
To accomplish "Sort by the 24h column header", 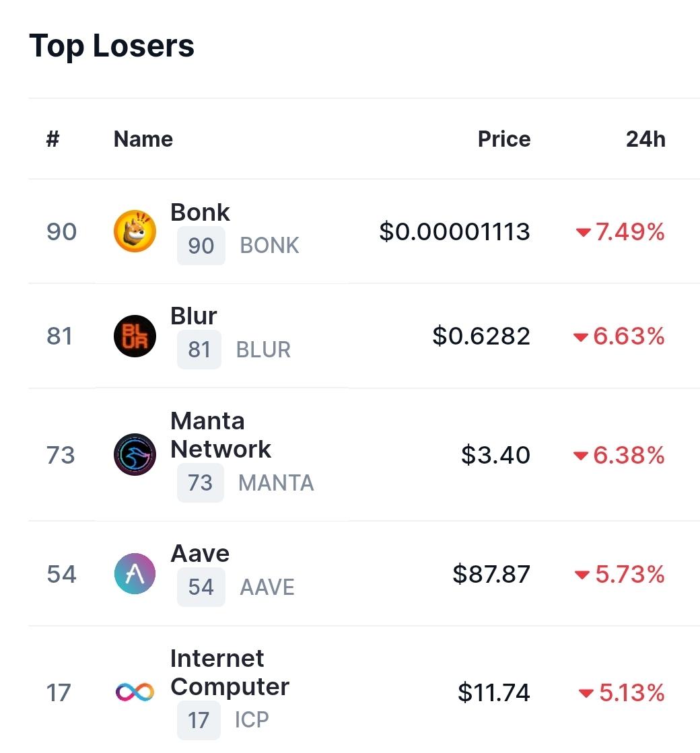I will click(645, 139).
